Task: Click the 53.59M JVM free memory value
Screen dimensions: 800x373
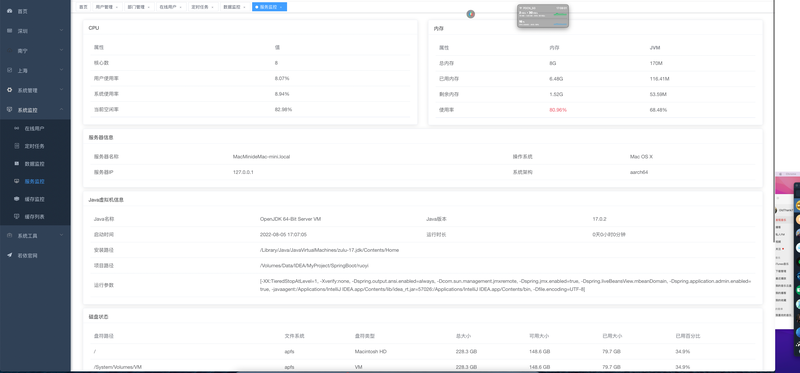Action: click(x=658, y=94)
